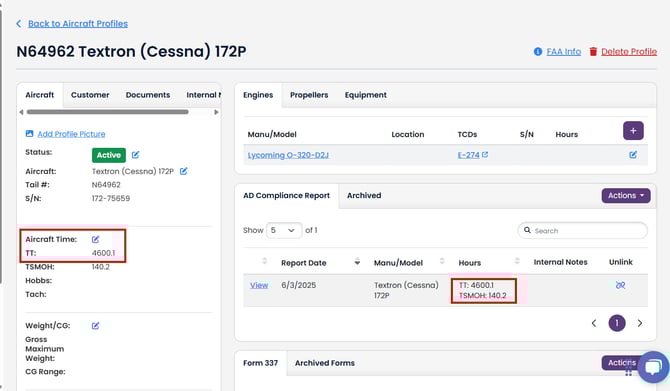Select AD Compliance Report tab

click(x=287, y=196)
